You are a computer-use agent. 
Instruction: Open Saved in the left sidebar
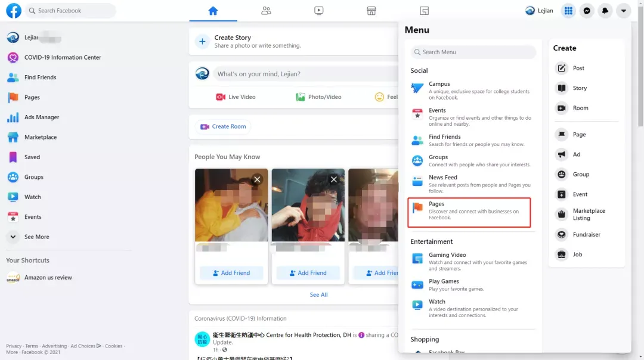pyautogui.click(x=32, y=157)
